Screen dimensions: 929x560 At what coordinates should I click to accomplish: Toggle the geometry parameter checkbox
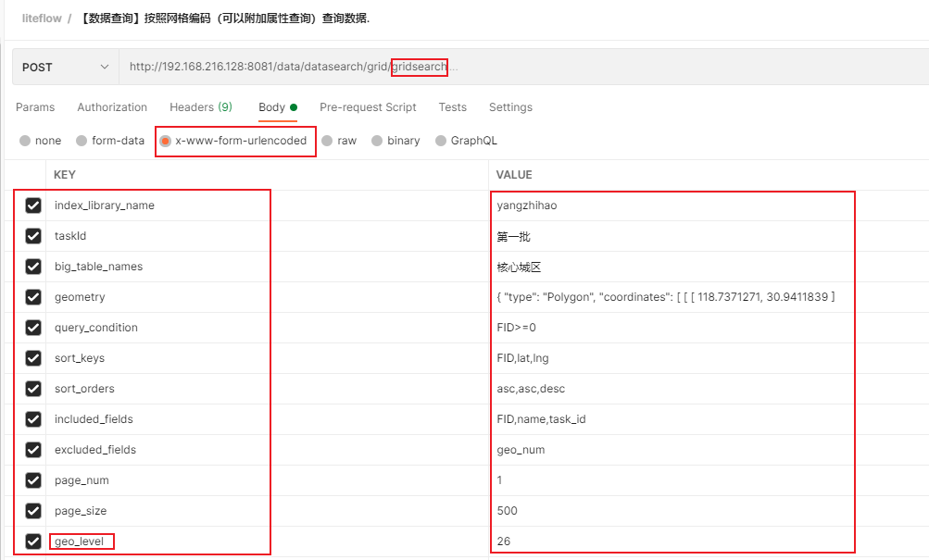33,297
